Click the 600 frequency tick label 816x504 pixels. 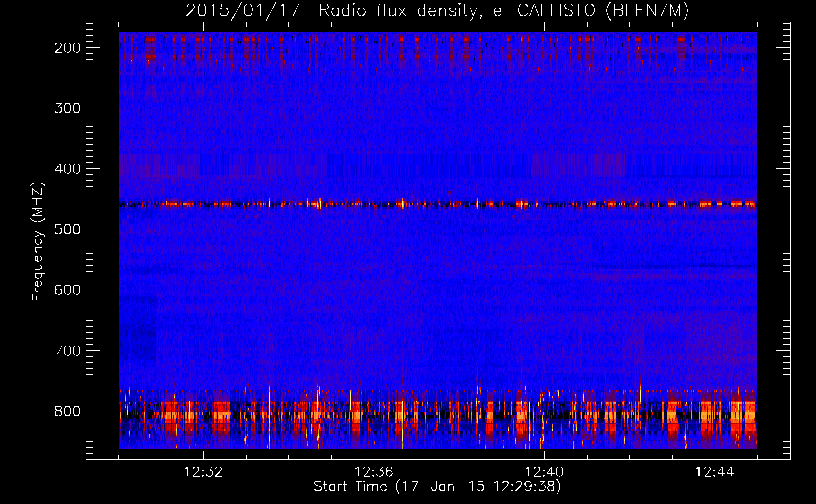[67, 290]
